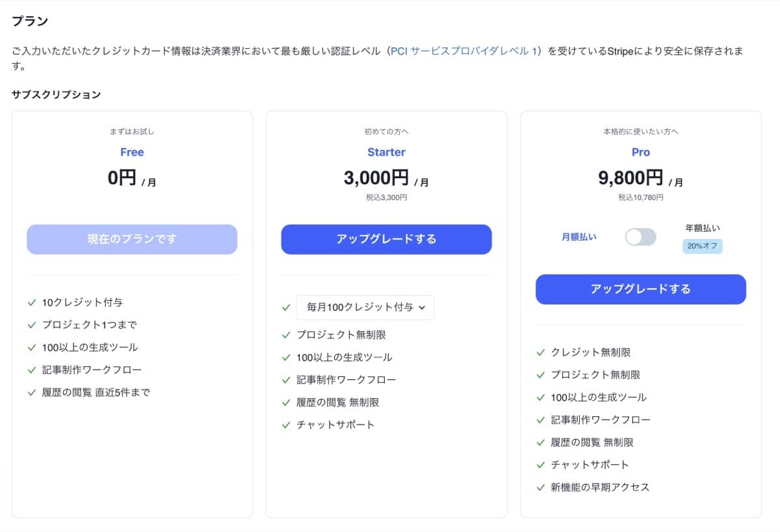Screen dimensions: 780x532
Task: Click checkmark beside Pro article workflow
Action: pyautogui.click(x=540, y=420)
